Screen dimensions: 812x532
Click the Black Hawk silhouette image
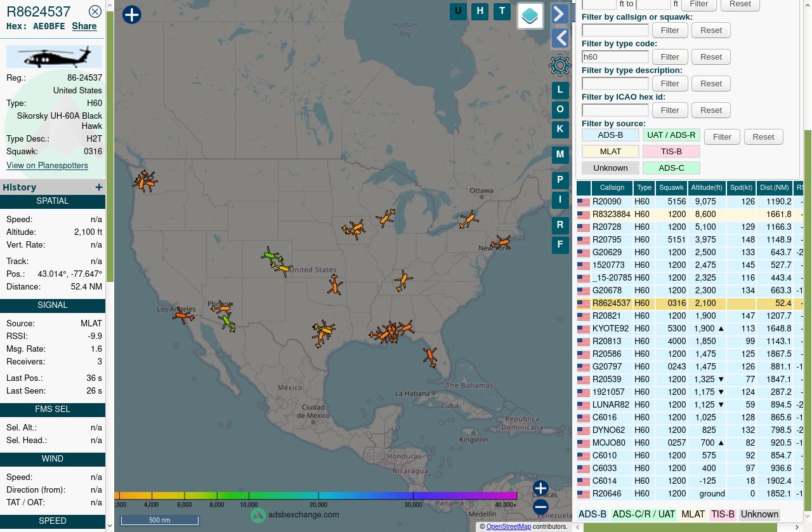pyautogui.click(x=54, y=57)
